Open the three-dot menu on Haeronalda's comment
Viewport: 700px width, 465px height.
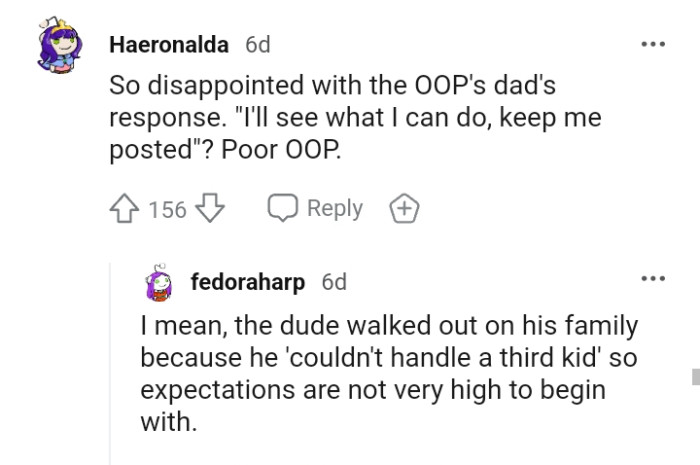tap(653, 45)
